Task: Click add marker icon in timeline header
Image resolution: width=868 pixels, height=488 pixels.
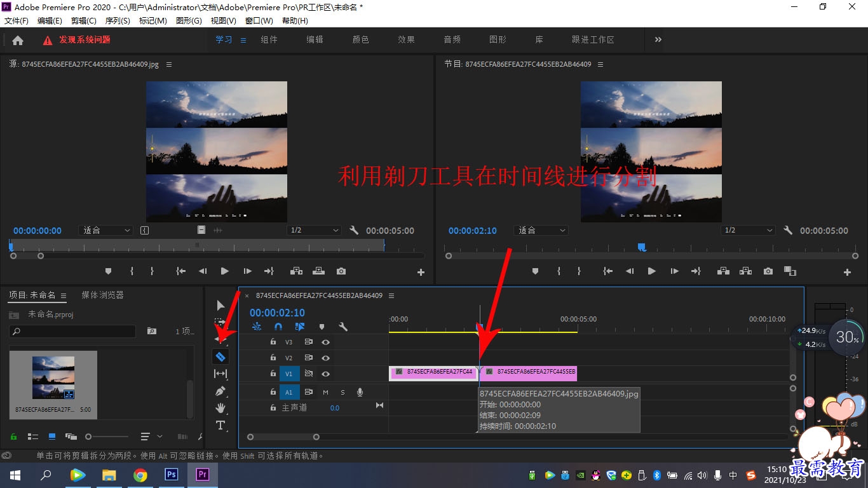Action: 322,327
